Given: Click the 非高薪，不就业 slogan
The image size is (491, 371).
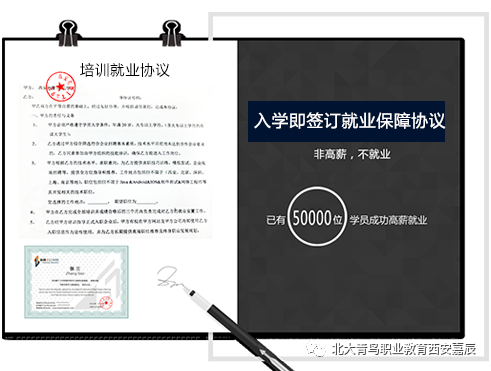Looking at the screenshot, I should click(351, 154).
